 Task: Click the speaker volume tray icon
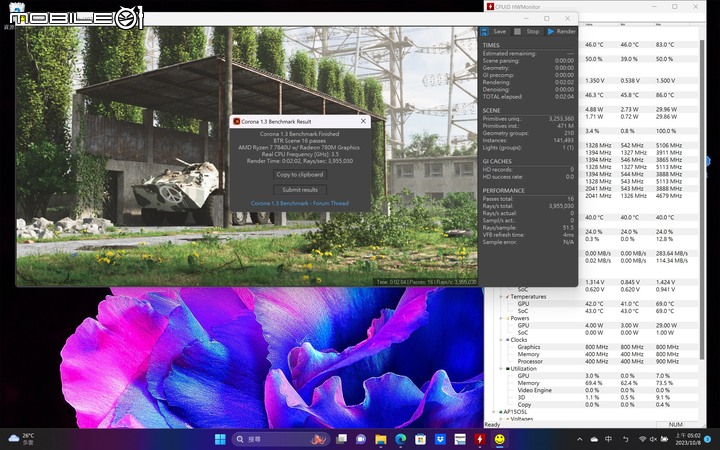653,439
